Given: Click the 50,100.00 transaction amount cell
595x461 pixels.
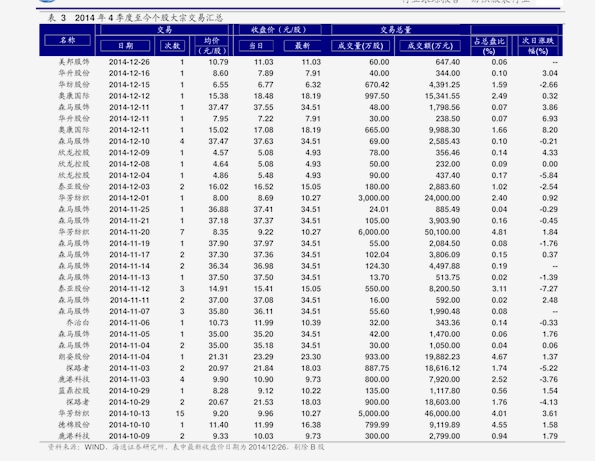Looking at the screenshot, I should (x=442, y=232).
